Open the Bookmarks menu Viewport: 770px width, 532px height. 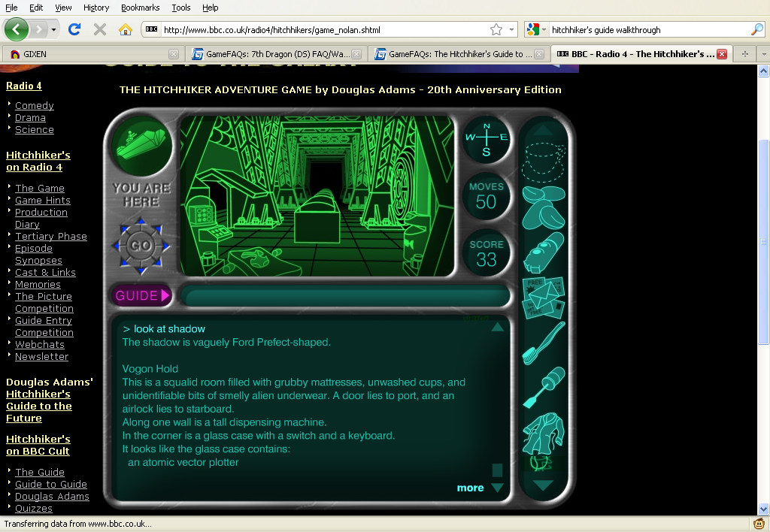140,8
